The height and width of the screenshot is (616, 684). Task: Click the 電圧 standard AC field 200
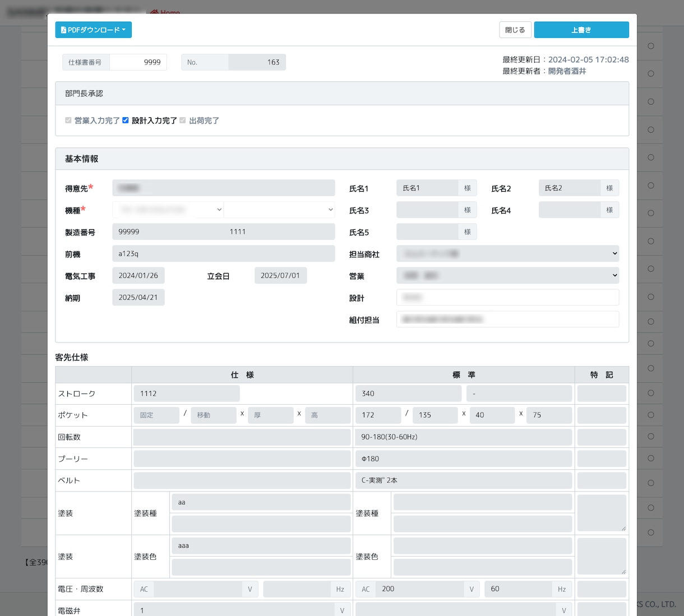coord(419,589)
